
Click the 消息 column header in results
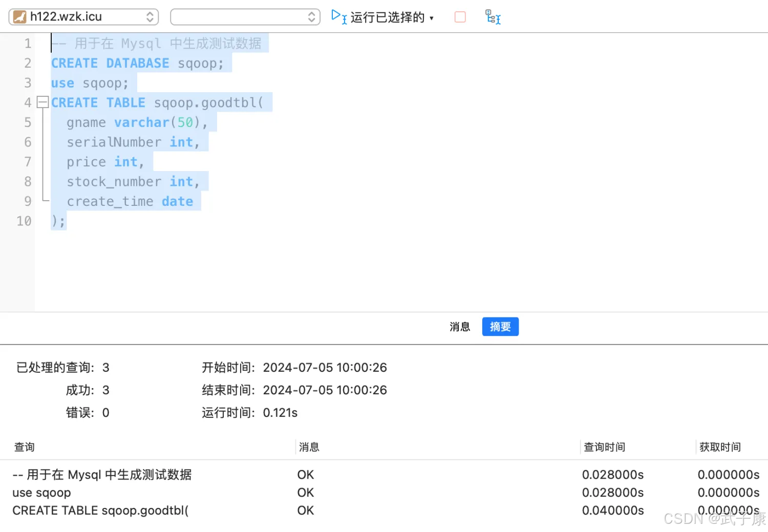[x=309, y=447]
